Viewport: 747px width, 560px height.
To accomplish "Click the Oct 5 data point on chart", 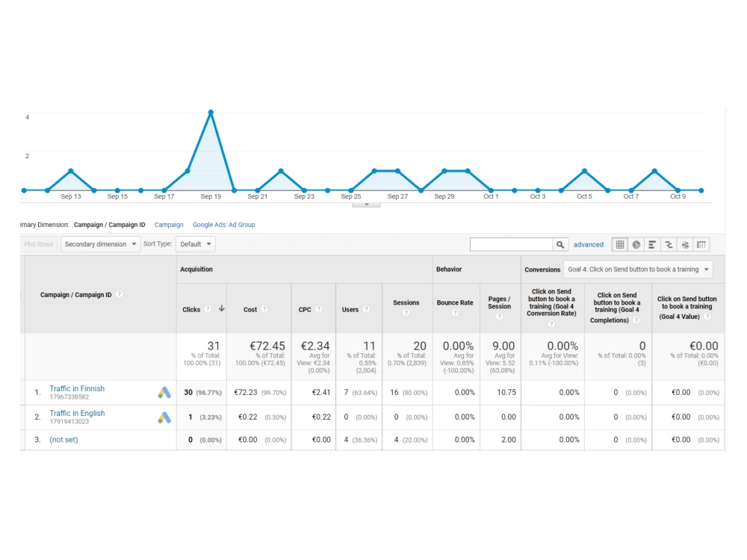I will click(585, 170).
